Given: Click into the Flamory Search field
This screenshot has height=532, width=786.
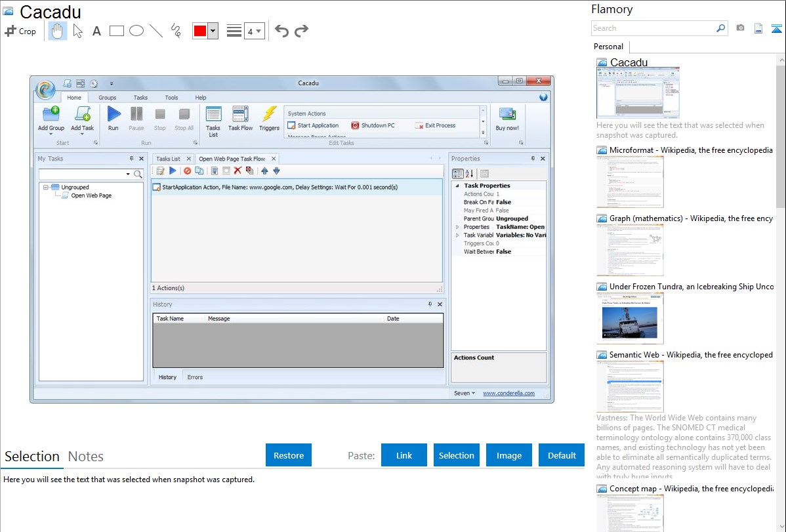Looking at the screenshot, I should pyautogui.click(x=653, y=28).
